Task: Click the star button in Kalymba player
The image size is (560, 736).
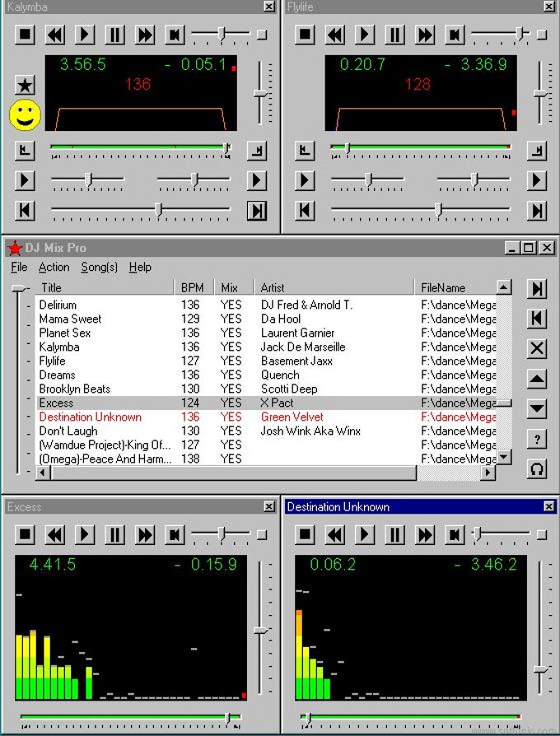Action: point(25,86)
